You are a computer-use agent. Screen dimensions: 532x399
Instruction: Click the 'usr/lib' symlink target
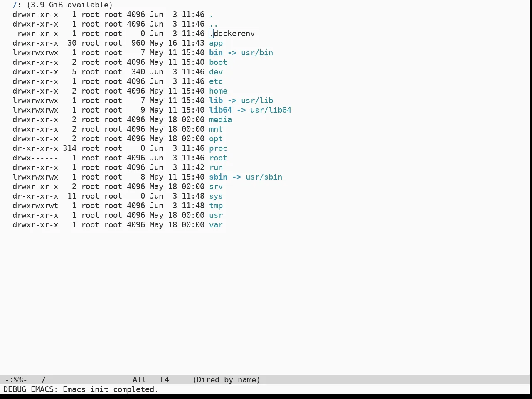(x=257, y=101)
